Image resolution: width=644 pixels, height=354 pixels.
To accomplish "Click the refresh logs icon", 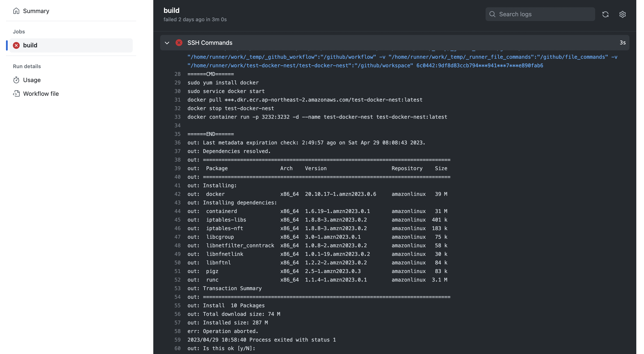I will point(605,14).
